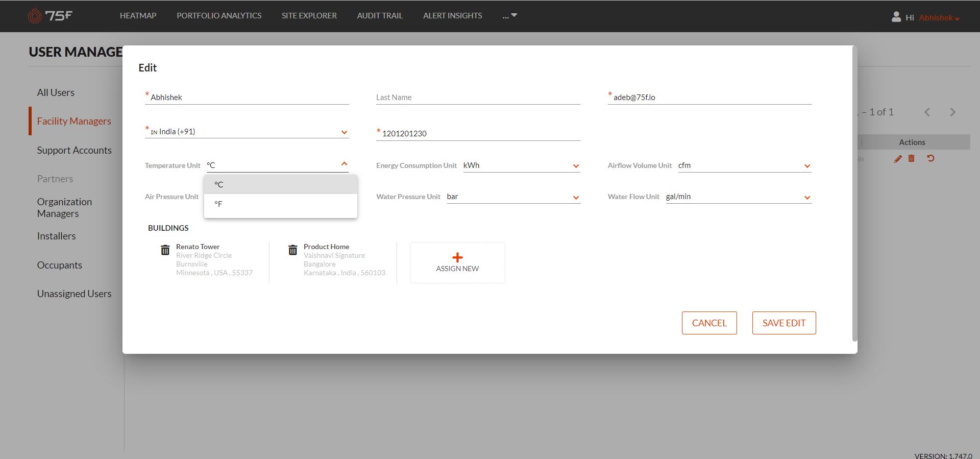Open Site Explorer
980x459 pixels.
(x=309, y=16)
